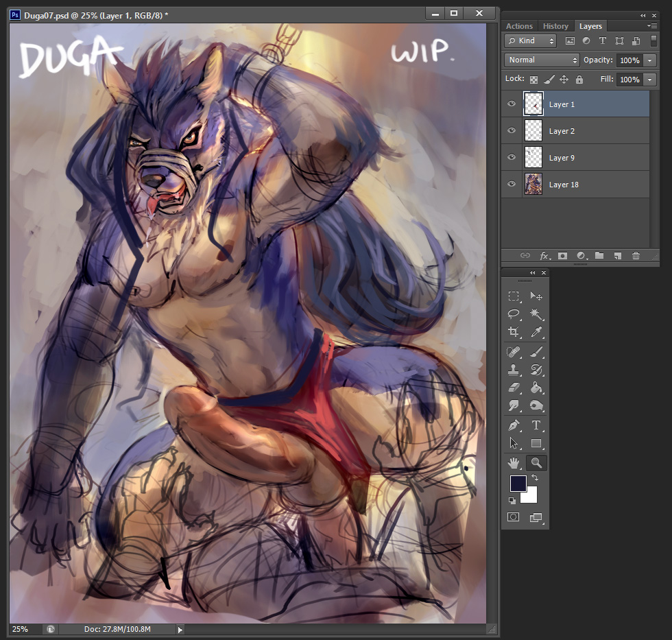672x640 pixels.
Task: Hide Layer 2 visibility eye
Action: [512, 130]
